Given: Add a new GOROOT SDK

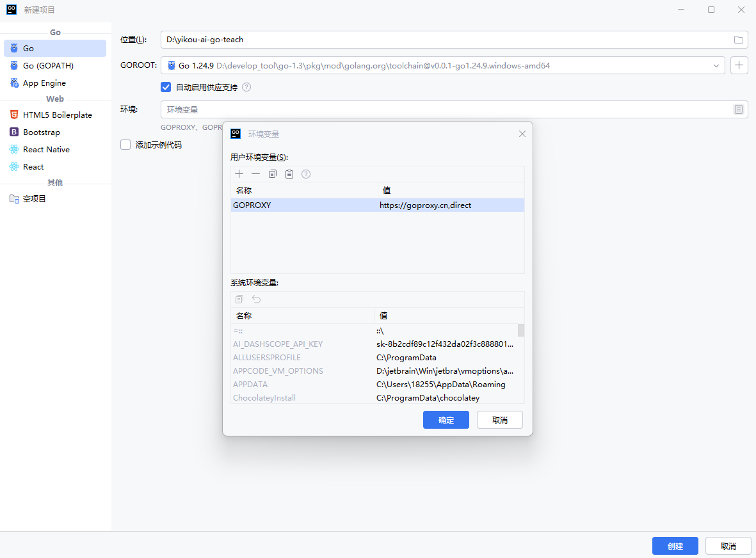Looking at the screenshot, I should pyautogui.click(x=739, y=65).
